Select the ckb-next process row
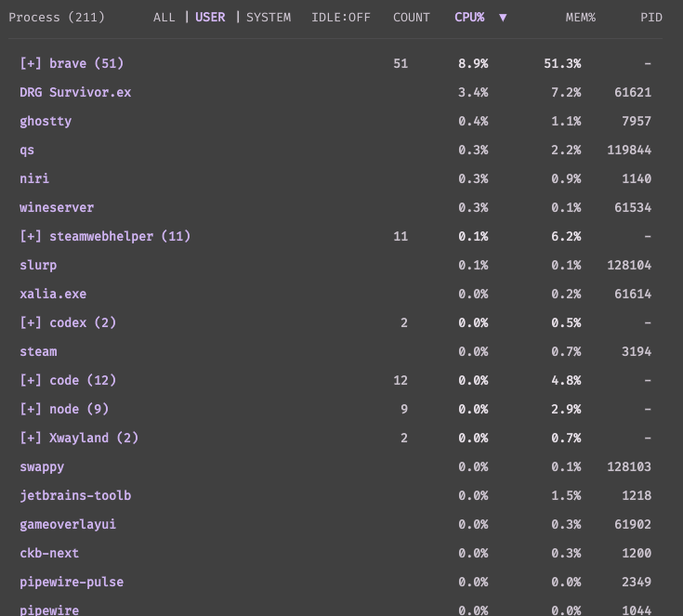 [x=335, y=553]
